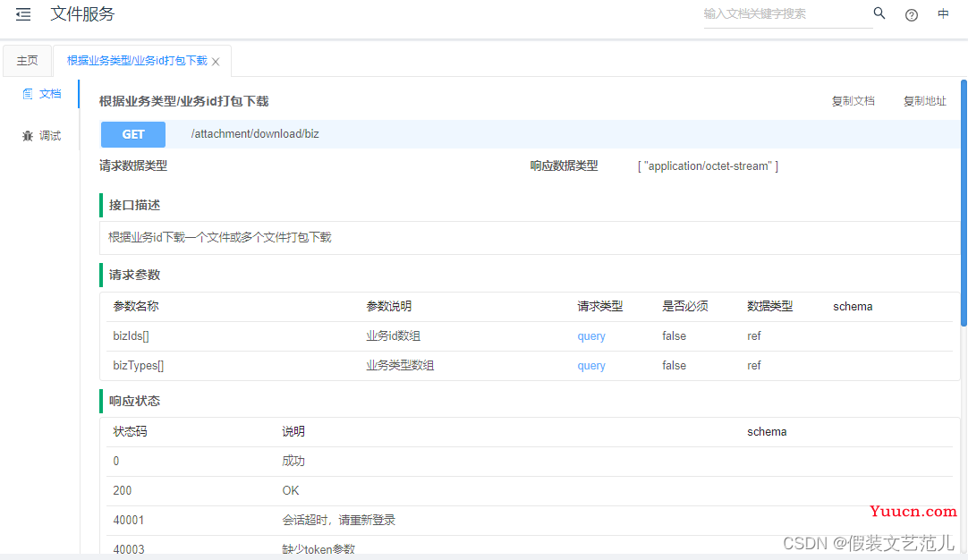Click the 复制文档 link
This screenshot has width=968, height=560.
tap(853, 101)
